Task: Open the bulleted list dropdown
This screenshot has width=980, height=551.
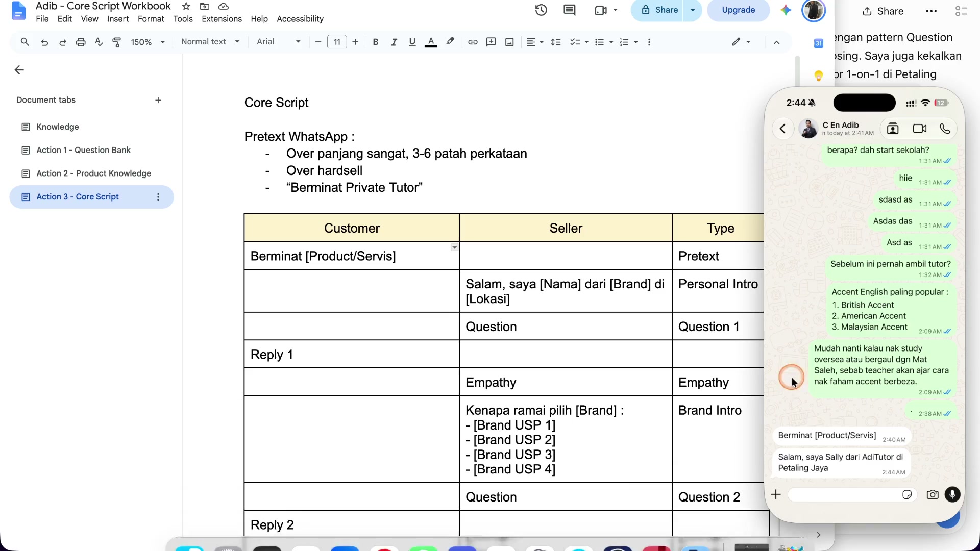Action: 604,42
